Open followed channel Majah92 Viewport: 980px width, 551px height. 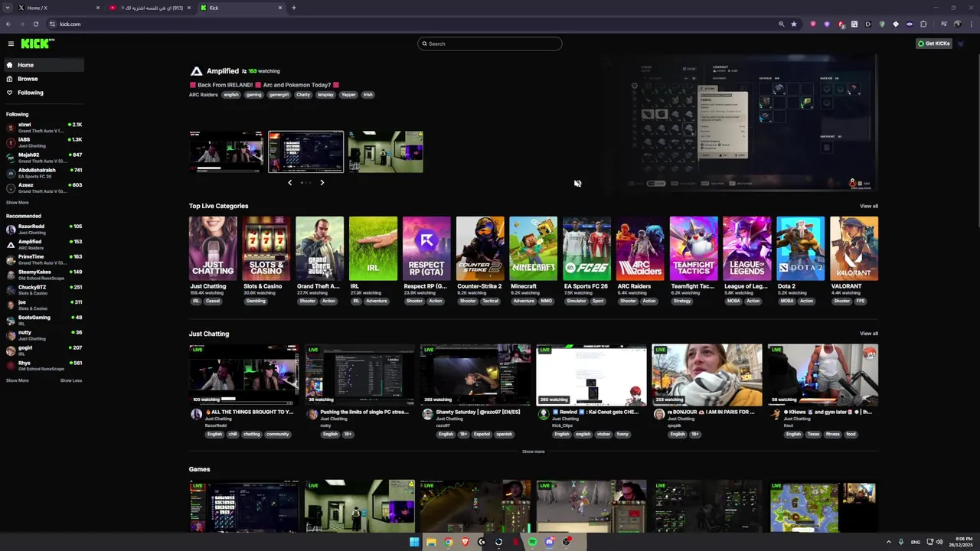click(44, 158)
